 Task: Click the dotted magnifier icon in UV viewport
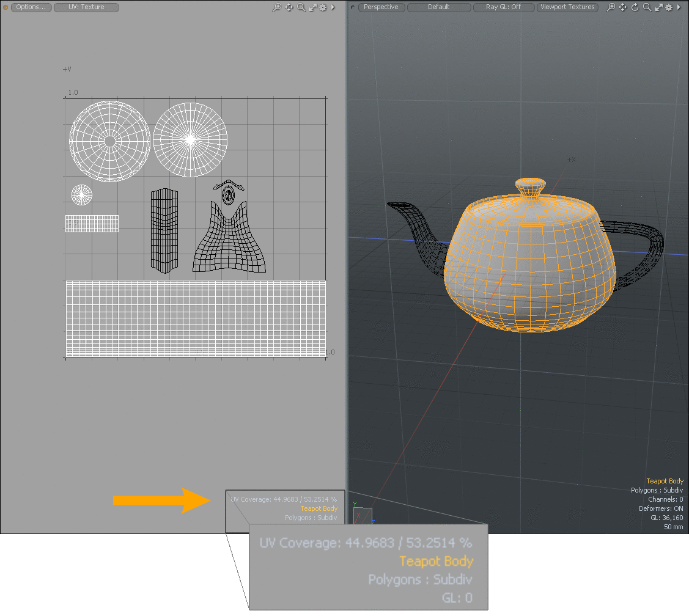point(277,7)
